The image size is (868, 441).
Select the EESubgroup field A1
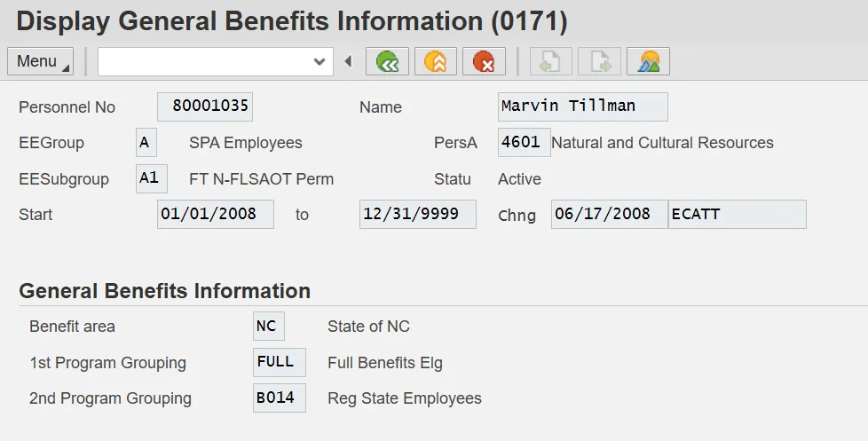[x=151, y=178]
